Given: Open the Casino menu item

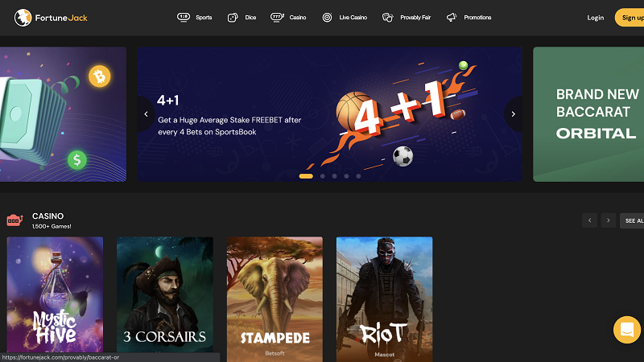Looking at the screenshot, I should click(298, 17).
